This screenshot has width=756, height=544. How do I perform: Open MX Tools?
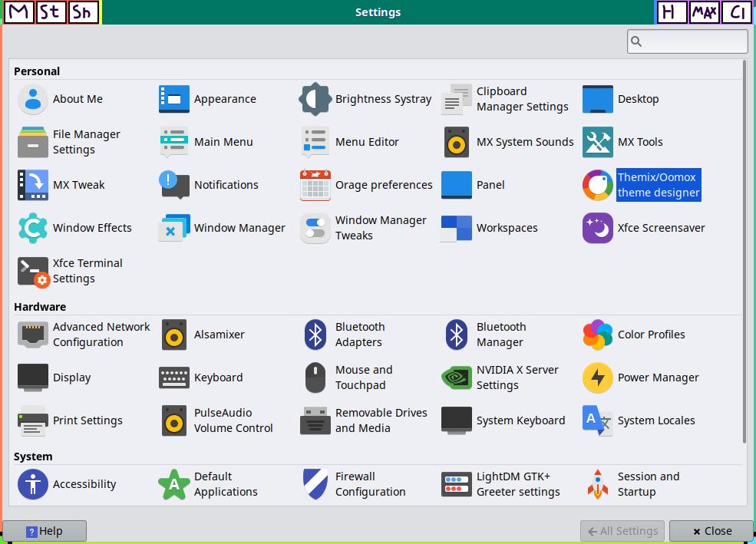(598, 142)
